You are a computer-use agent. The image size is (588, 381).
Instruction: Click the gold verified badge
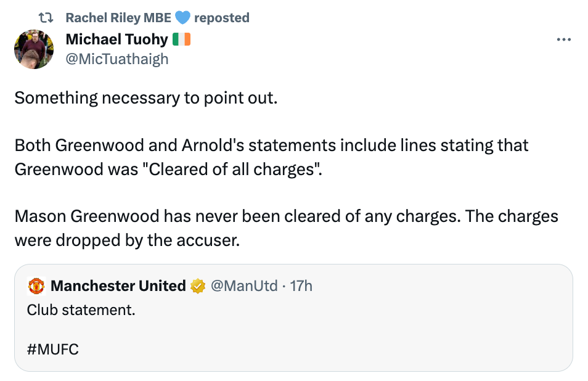tap(198, 286)
